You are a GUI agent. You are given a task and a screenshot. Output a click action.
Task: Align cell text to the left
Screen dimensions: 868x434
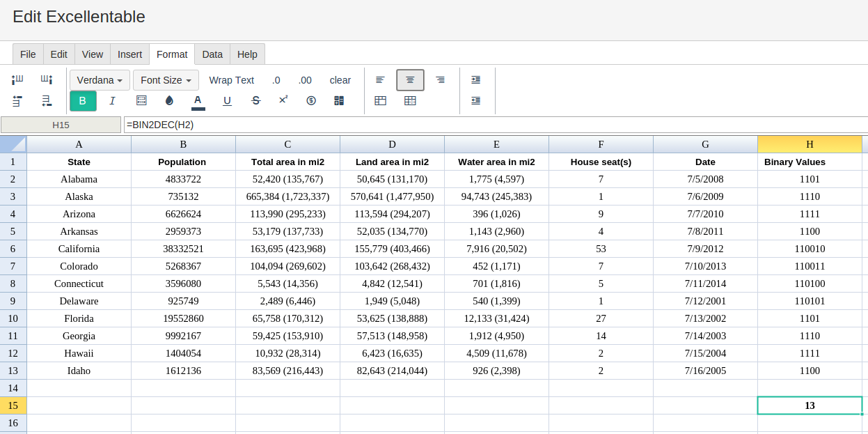[x=380, y=80]
